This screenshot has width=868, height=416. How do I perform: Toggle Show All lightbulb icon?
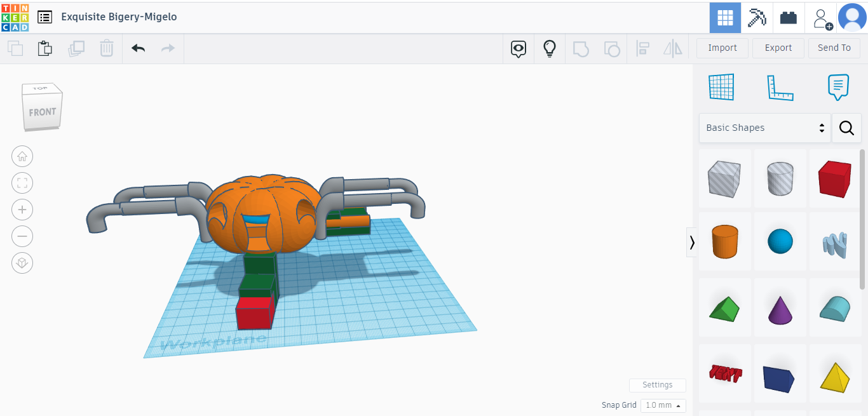550,48
